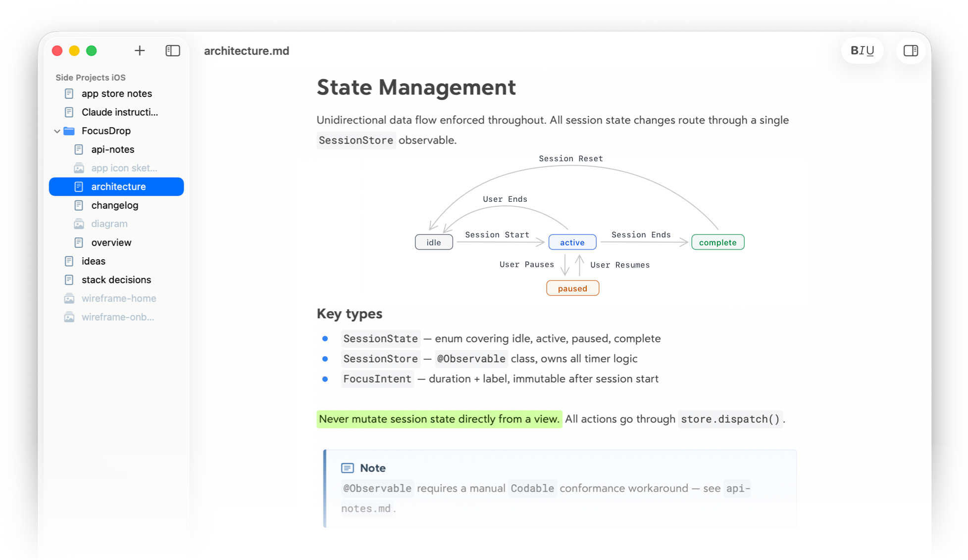This screenshot has height=560, width=968.
Task: Click the plus icon to create a new note
Action: coord(140,50)
